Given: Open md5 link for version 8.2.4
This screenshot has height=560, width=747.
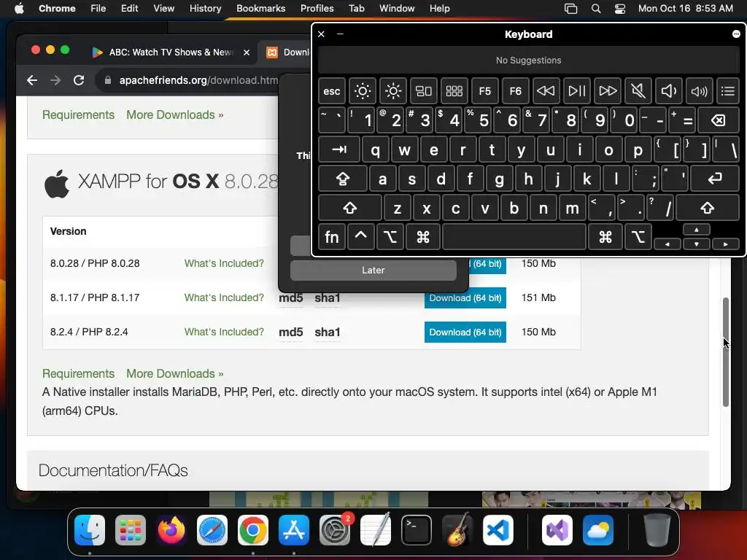Looking at the screenshot, I should (x=290, y=332).
